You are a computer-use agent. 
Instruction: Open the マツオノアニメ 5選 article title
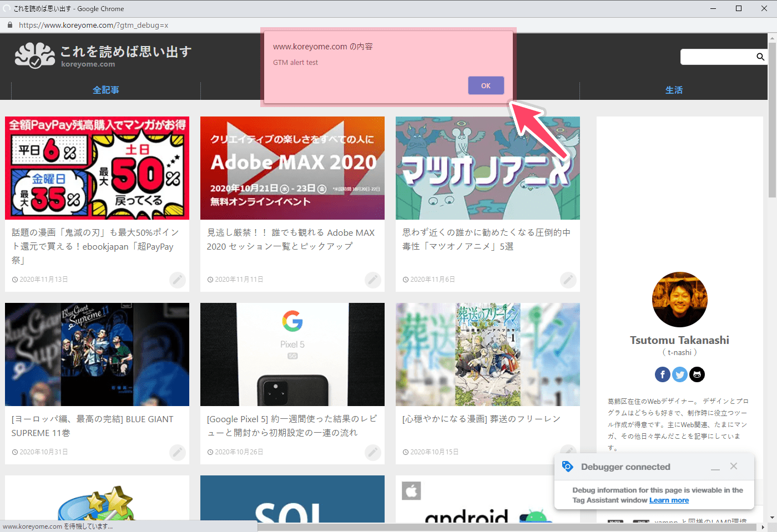point(486,239)
